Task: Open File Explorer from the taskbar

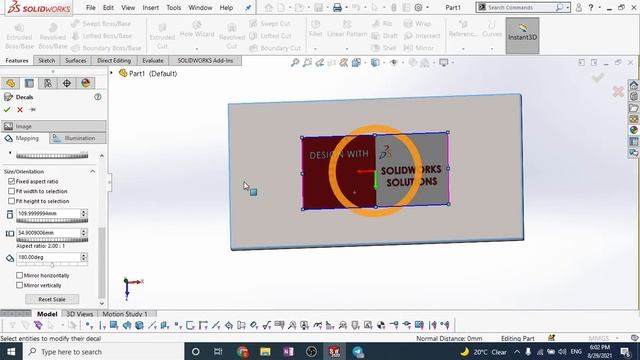Action: click(265, 351)
